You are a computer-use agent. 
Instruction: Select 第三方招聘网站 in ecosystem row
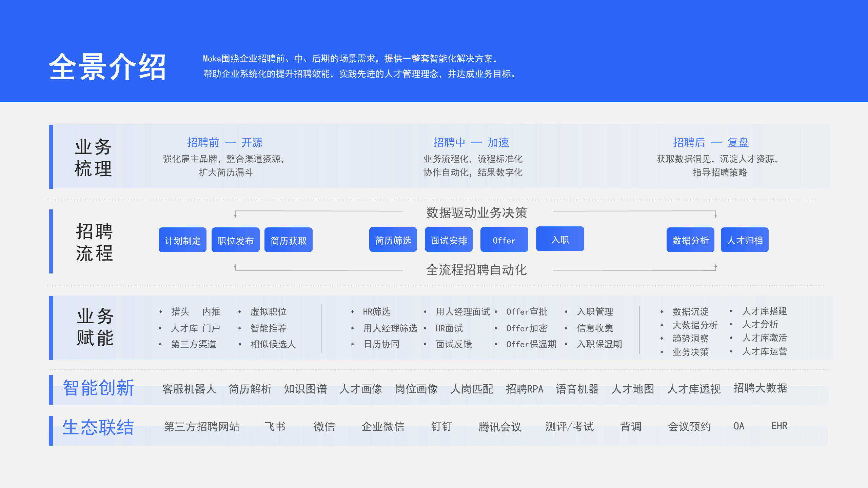pos(202,426)
